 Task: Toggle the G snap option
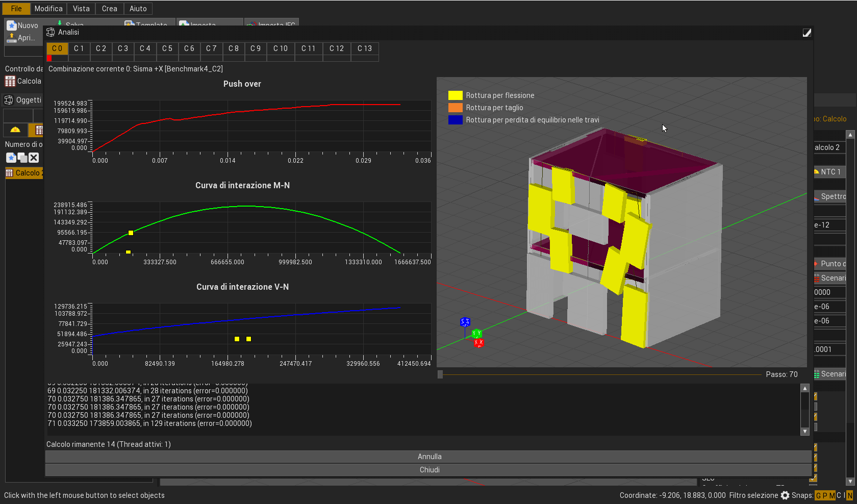[x=818, y=495]
